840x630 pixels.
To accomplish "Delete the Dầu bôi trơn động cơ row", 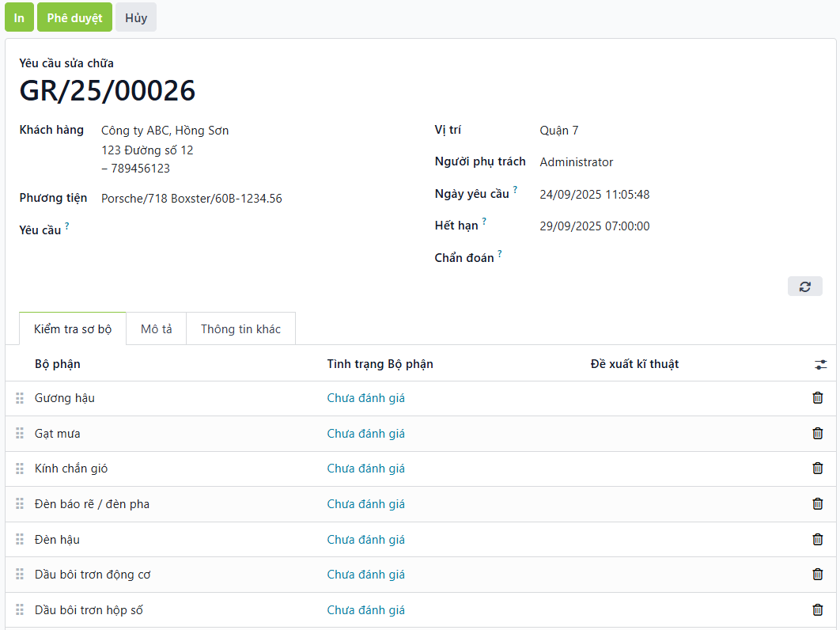I will click(817, 575).
